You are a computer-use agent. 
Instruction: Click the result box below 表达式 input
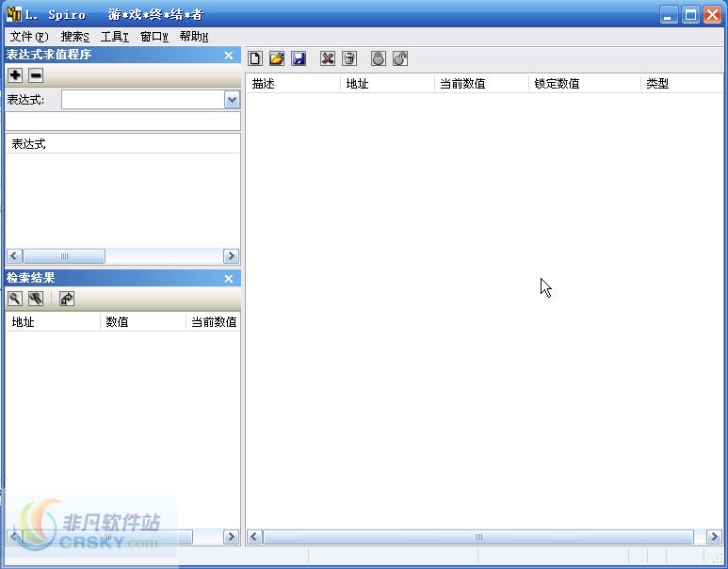122,121
